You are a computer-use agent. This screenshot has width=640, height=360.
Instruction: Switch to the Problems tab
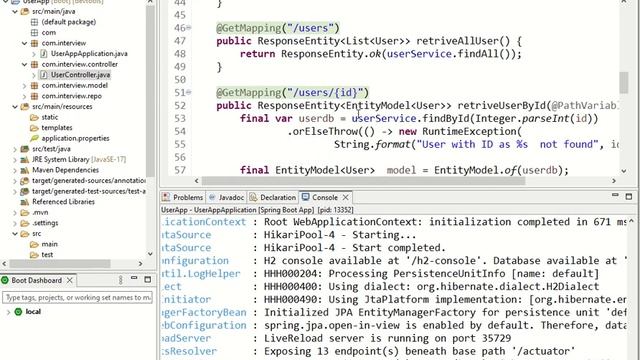pyautogui.click(x=183, y=198)
